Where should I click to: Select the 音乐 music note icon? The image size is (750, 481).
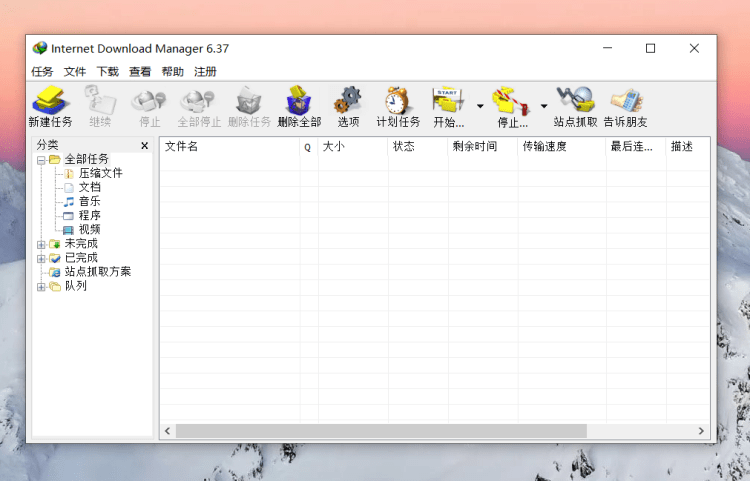pyautogui.click(x=69, y=202)
